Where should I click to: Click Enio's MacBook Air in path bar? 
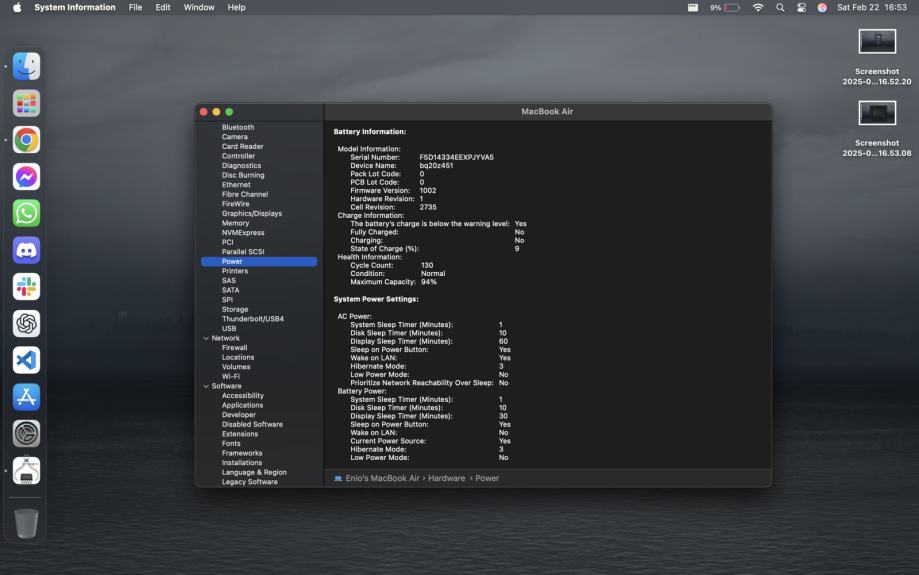(x=384, y=479)
